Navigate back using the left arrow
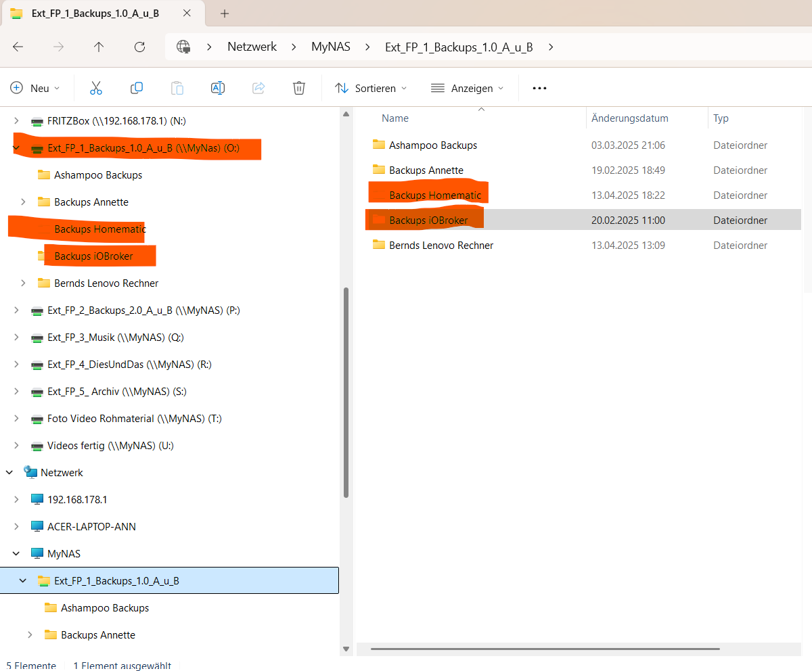 (18, 47)
